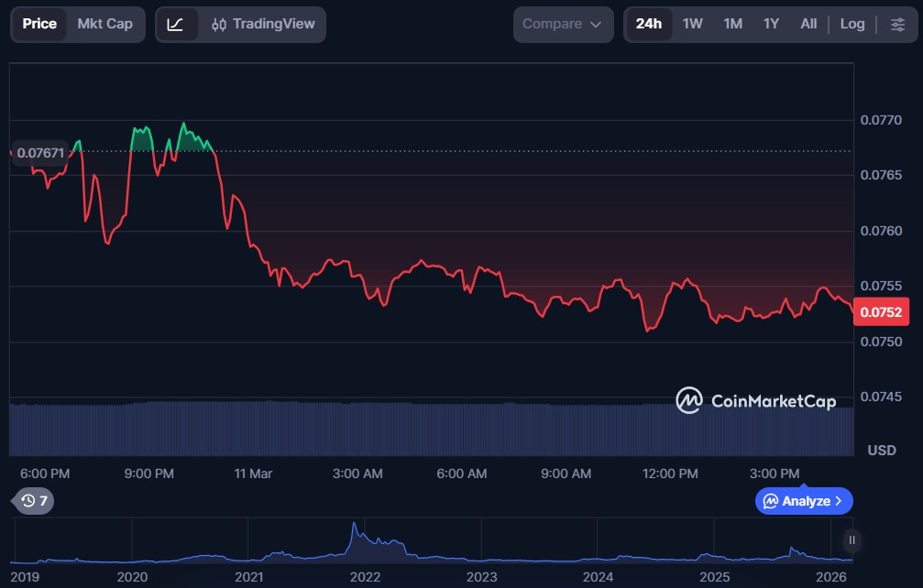This screenshot has height=588, width=923.
Task: Switch to TradingView candlestick chart
Action: coord(262,24)
